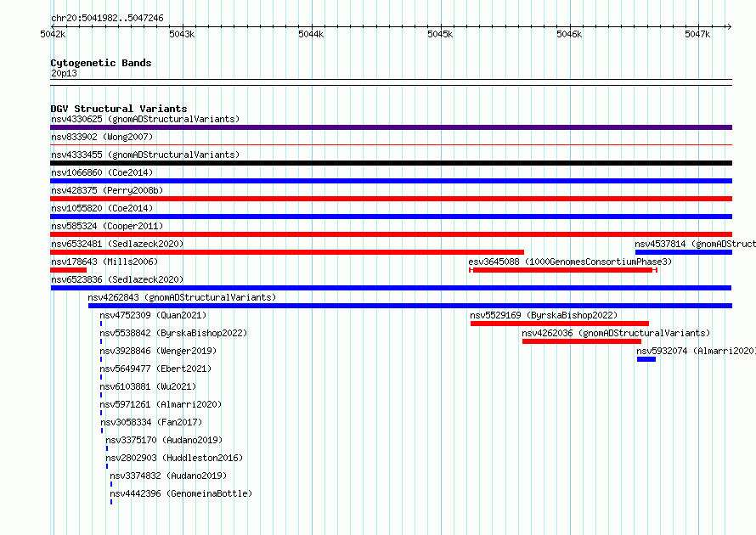Open nsv3375170 (Audano2019) label

coord(164,440)
